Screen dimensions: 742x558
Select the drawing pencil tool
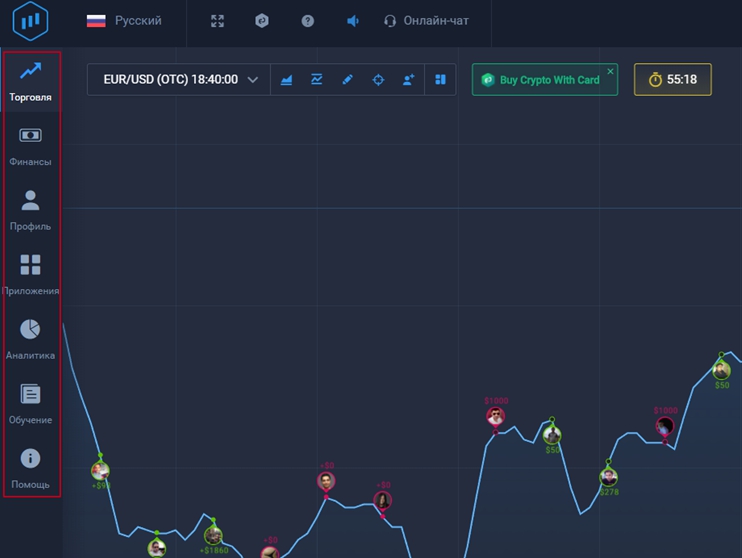[348, 80]
